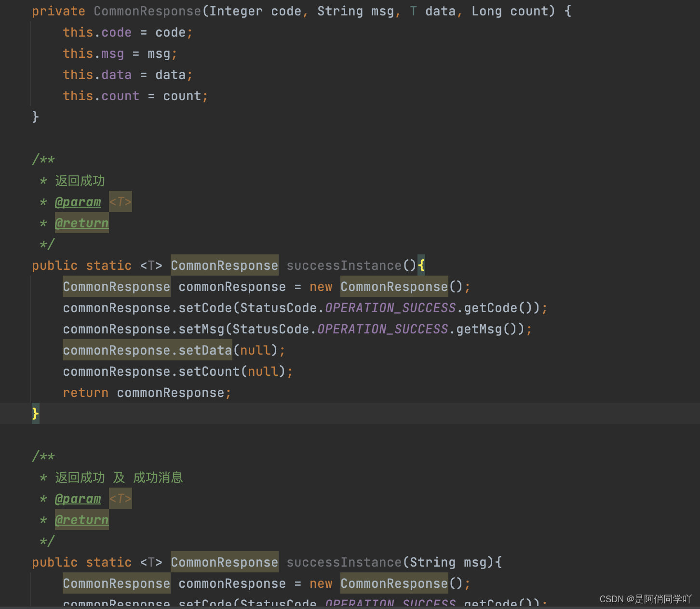Click 'this.code = code;' assignment line
Screen dimensions: 700x609
(x=128, y=32)
